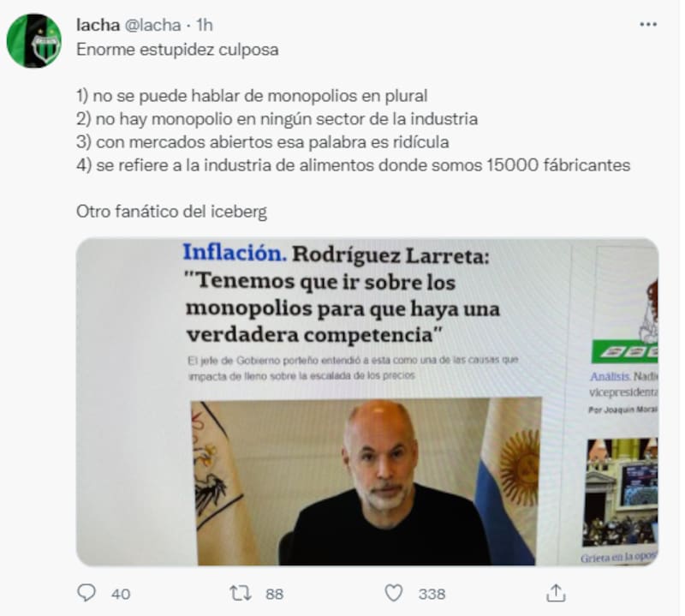The width and height of the screenshot is (685, 616).
Task: View the 40 replies count
Action: 121,594
